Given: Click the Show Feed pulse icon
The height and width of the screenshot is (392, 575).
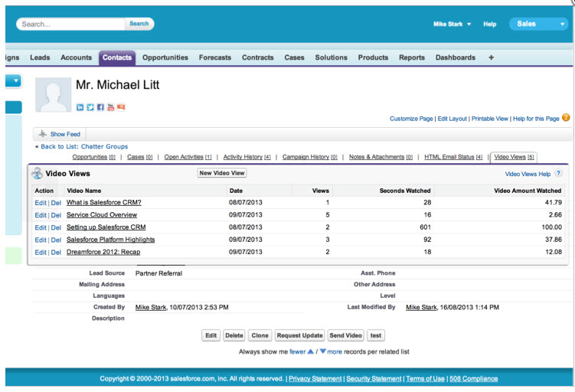Looking at the screenshot, I should pyautogui.click(x=43, y=134).
